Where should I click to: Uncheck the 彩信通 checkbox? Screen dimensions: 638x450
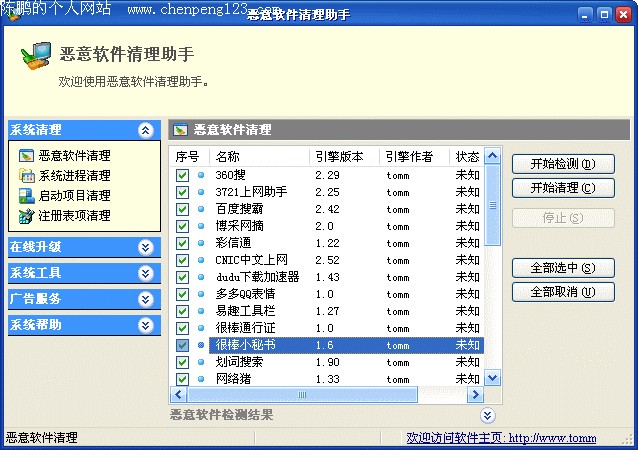coord(182,243)
